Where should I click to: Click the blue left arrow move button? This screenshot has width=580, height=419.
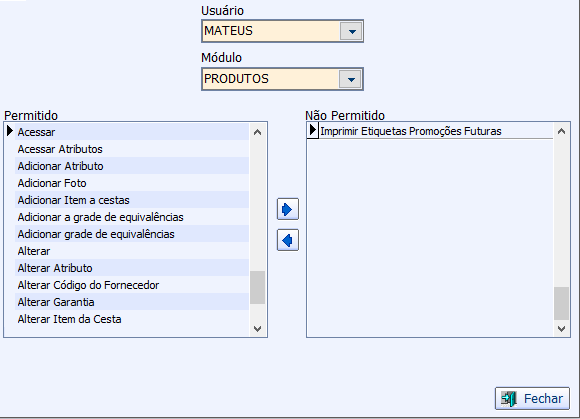coord(288,240)
